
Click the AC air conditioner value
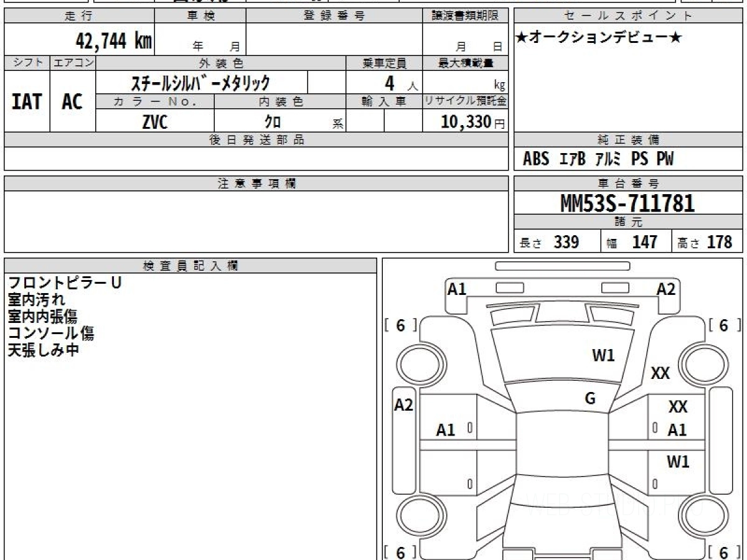(72, 101)
